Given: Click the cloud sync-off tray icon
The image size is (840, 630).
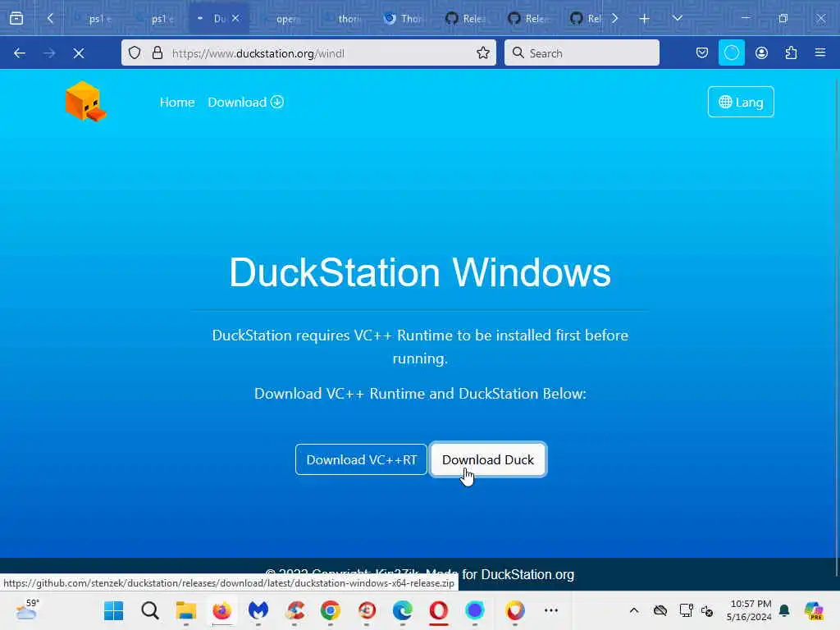Looking at the screenshot, I should [x=660, y=610].
